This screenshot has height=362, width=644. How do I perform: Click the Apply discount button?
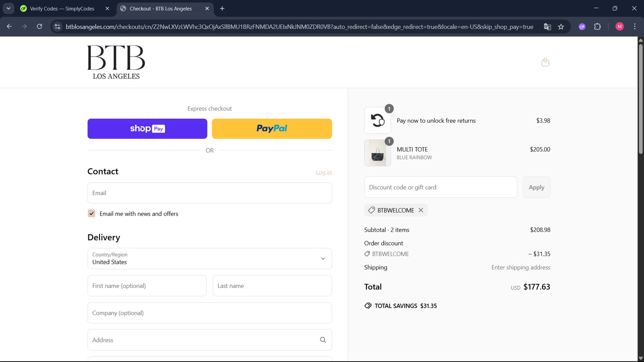click(536, 187)
